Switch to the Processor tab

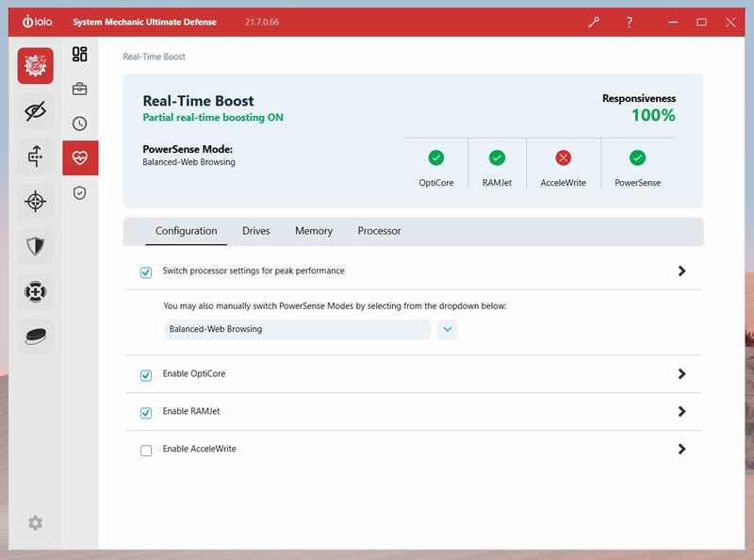[x=379, y=231]
